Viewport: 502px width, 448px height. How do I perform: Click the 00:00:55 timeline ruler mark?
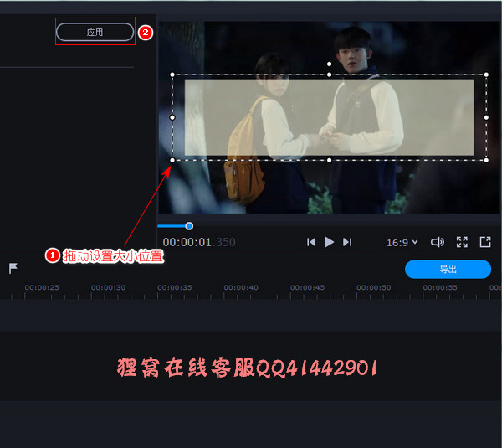440,287
